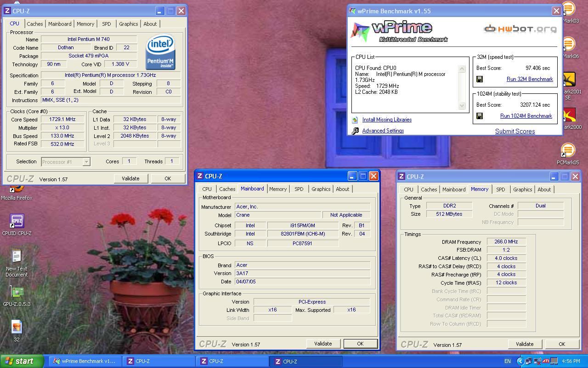Viewport: 588px width, 368px height.
Task: Click the CPU List scroll up arrow
Action: pyautogui.click(x=462, y=69)
